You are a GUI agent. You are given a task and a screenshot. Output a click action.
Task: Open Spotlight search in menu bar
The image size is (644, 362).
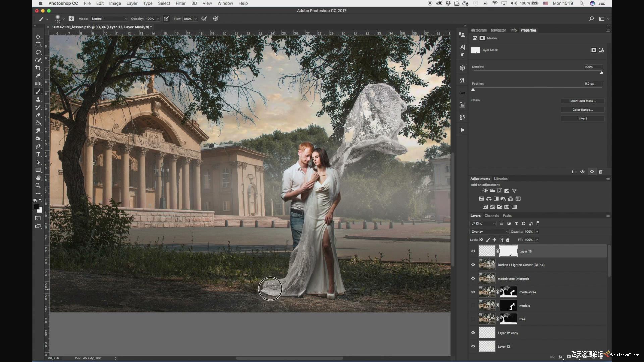click(x=582, y=3)
